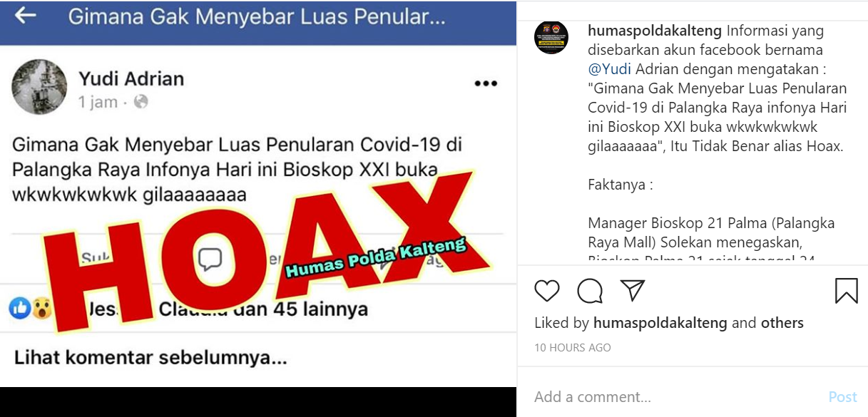Viewport: 868px width, 417px height.
Task: Click the globe public-audience icon
Action: coord(141,102)
